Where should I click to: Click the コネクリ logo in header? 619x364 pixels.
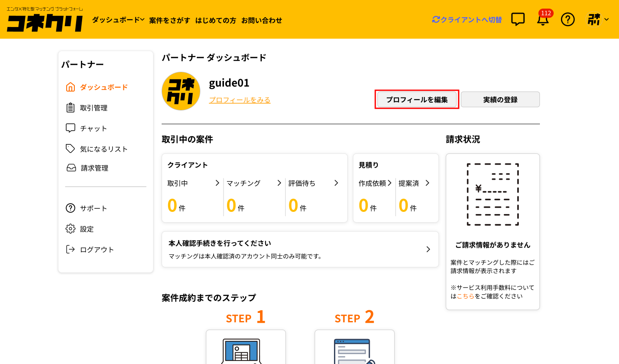tap(45, 22)
